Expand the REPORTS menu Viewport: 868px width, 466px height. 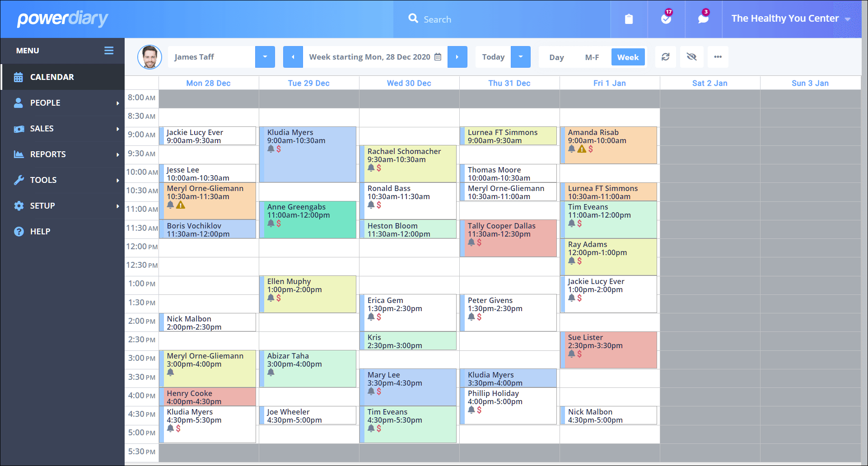click(x=63, y=154)
